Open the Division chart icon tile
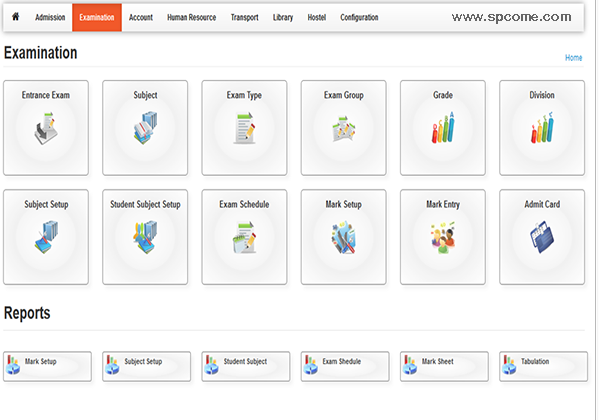 point(542,129)
